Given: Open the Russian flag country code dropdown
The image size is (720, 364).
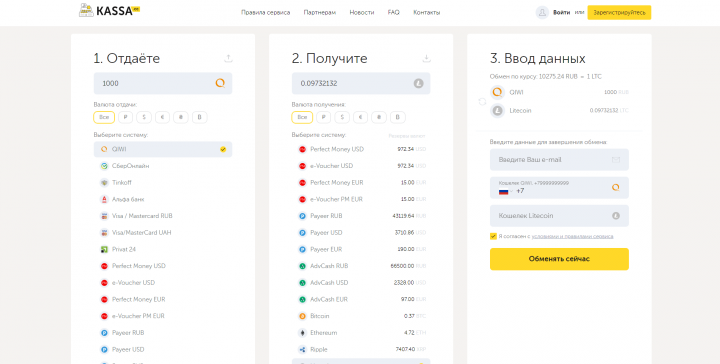Looking at the screenshot, I should 506,191.
